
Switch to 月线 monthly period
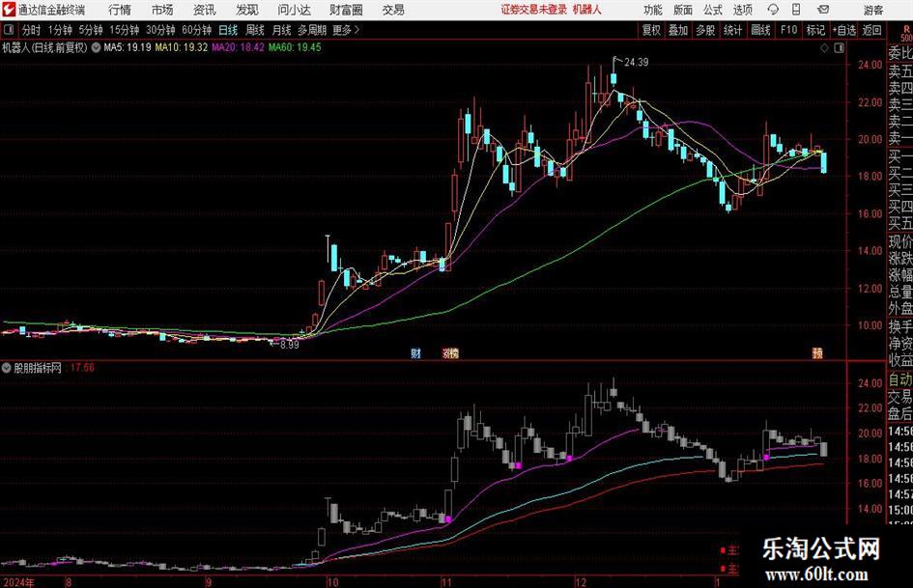(281, 30)
